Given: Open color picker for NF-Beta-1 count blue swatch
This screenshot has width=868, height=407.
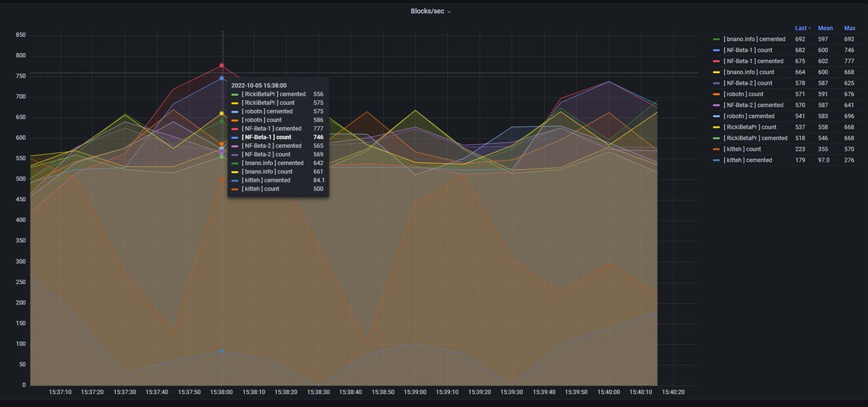Looking at the screenshot, I should (716, 50).
